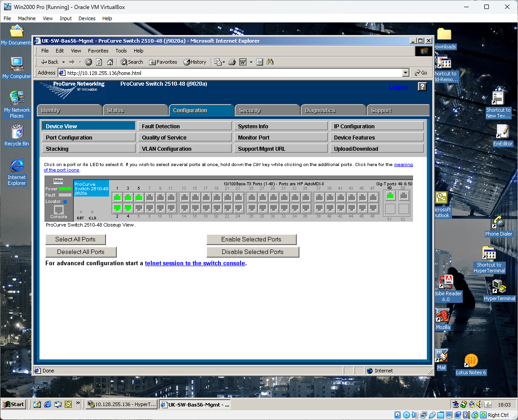Click Deselect All Ports button

click(x=81, y=252)
